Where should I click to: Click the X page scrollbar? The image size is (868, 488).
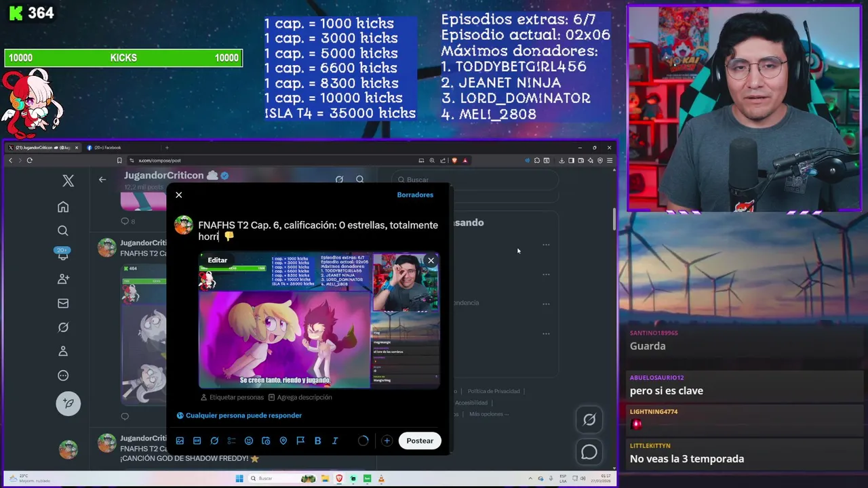(x=614, y=218)
